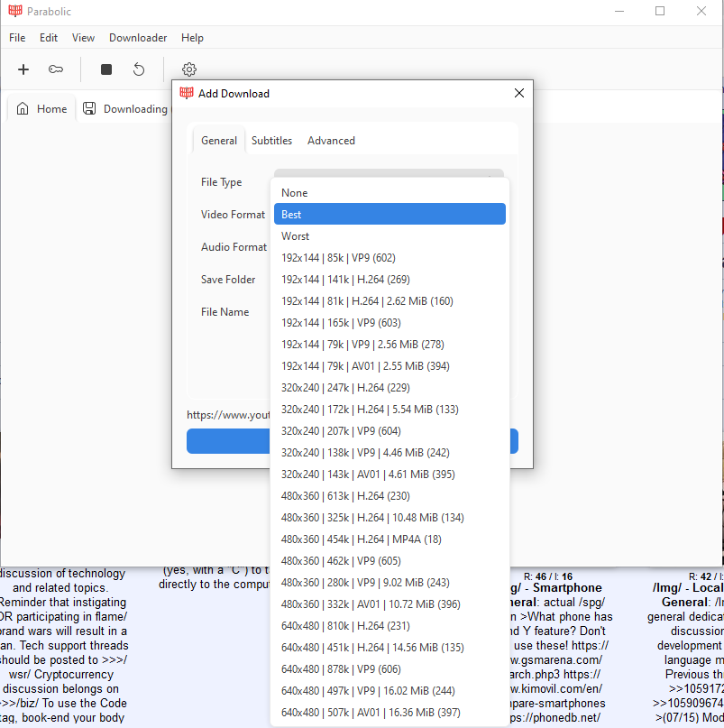Click the Home tab house icon
The width and height of the screenshot is (724, 728).
(23, 108)
